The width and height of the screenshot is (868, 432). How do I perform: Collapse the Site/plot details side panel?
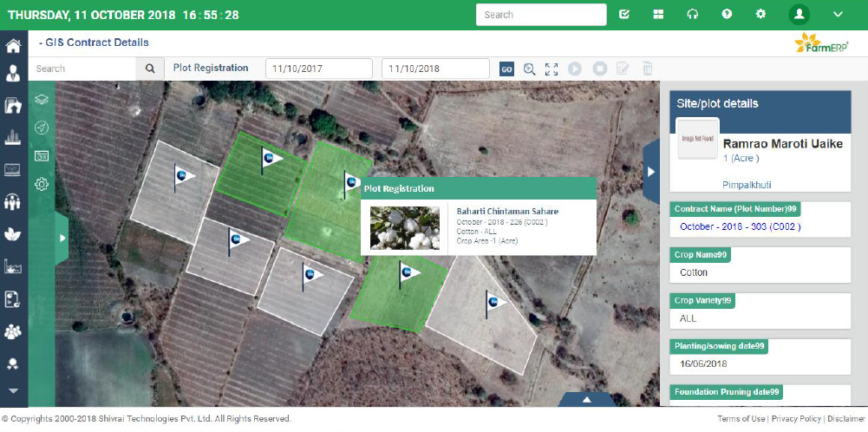pyautogui.click(x=651, y=172)
